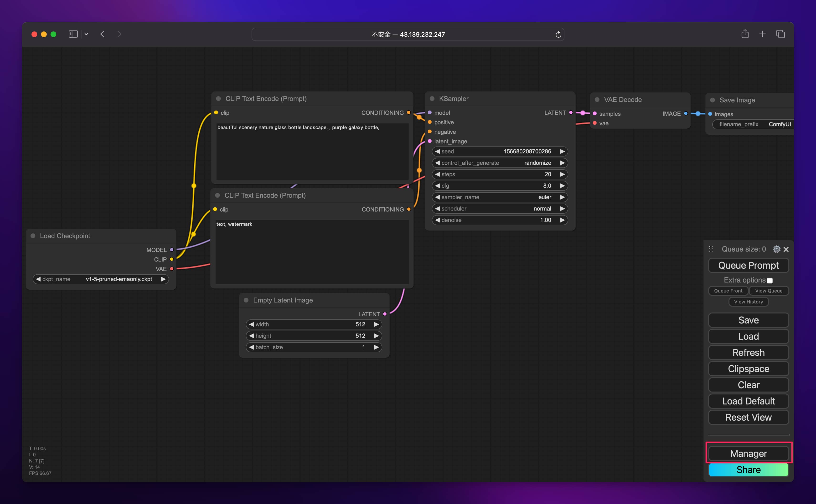
Task: Close the queue panel with X icon
Action: pos(786,249)
